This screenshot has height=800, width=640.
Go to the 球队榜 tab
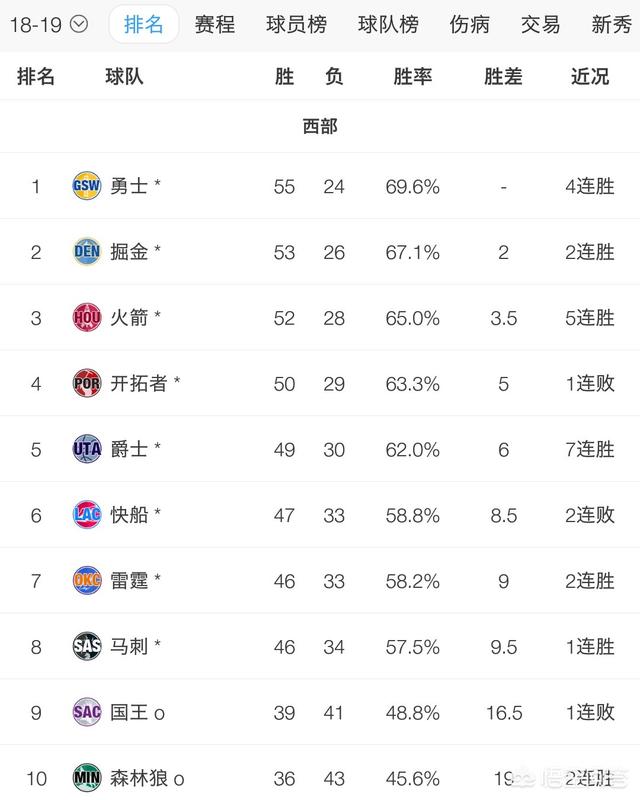coord(388,24)
